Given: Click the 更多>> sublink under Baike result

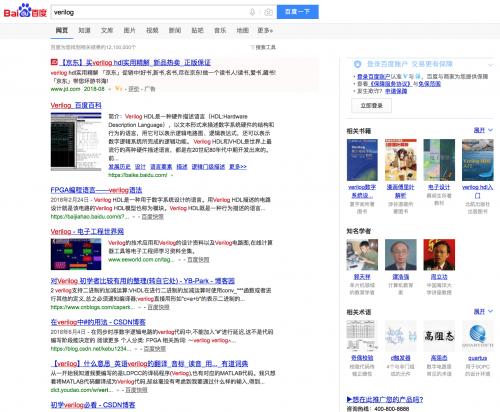Looking at the screenshot, I should pos(238,167).
